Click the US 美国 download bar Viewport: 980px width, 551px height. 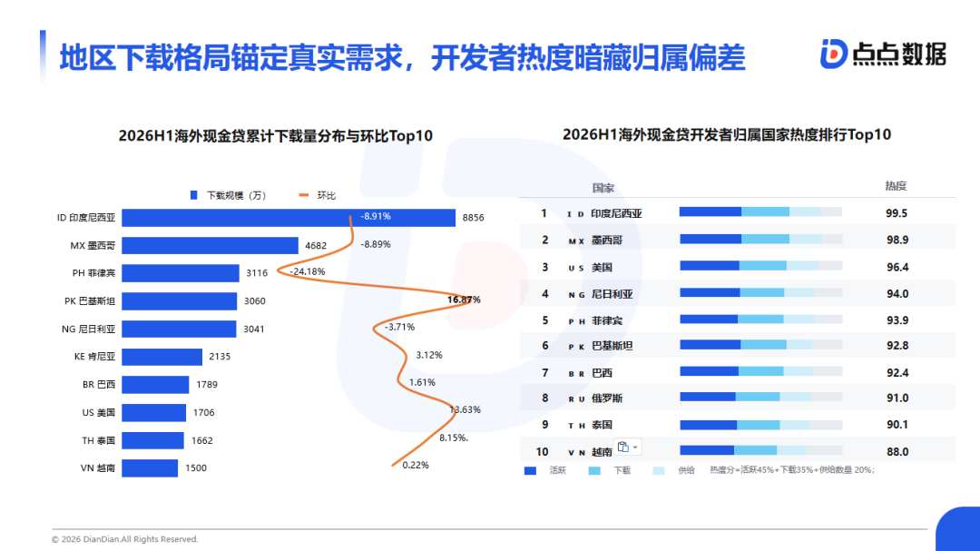[153, 412]
